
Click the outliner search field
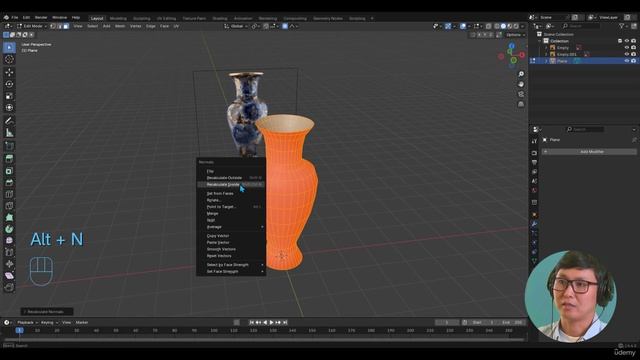pyautogui.click(x=582, y=26)
